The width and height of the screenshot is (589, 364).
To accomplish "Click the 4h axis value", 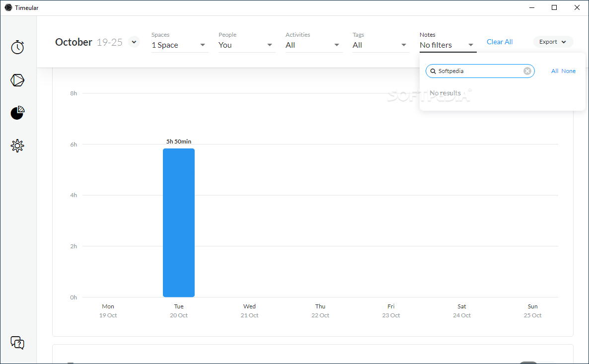I will [74, 195].
